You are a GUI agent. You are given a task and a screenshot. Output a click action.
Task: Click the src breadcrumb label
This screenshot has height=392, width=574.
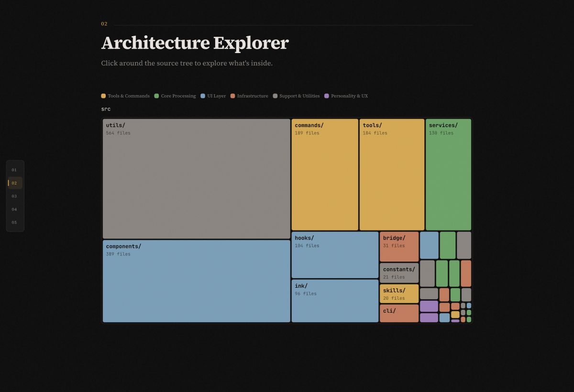tap(106, 109)
